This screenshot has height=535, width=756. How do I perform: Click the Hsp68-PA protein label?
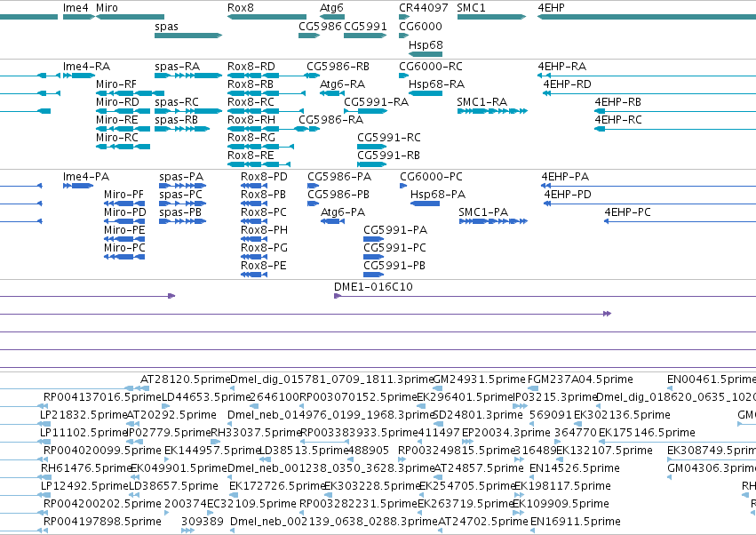(x=438, y=195)
